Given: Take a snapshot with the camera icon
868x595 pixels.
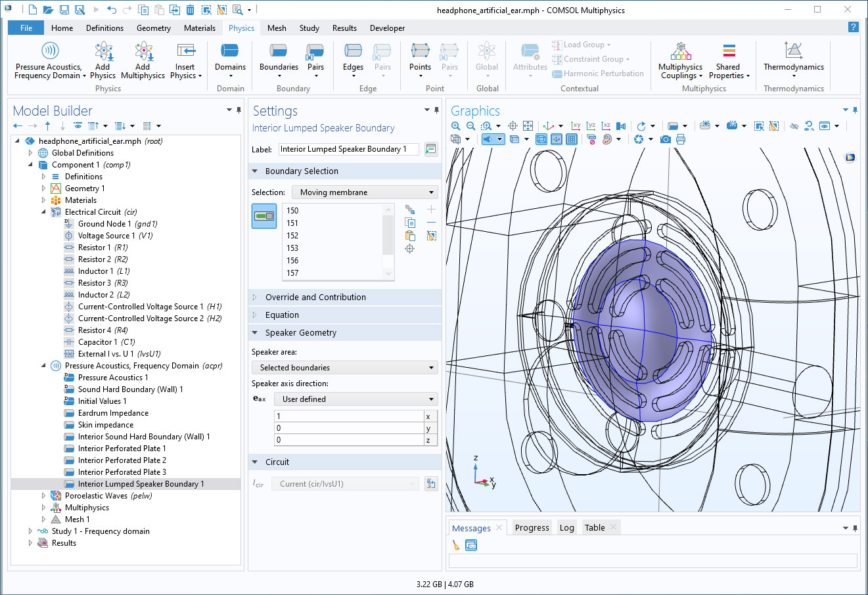Looking at the screenshot, I should pos(666,139).
